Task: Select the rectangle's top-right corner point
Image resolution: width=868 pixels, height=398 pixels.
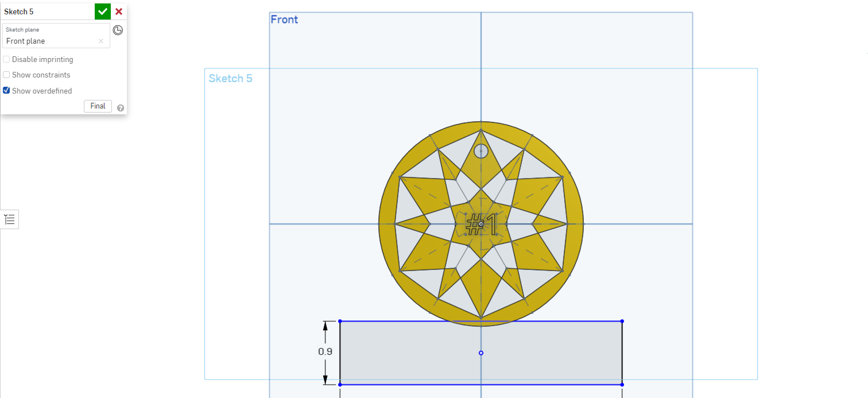Action: coord(622,322)
